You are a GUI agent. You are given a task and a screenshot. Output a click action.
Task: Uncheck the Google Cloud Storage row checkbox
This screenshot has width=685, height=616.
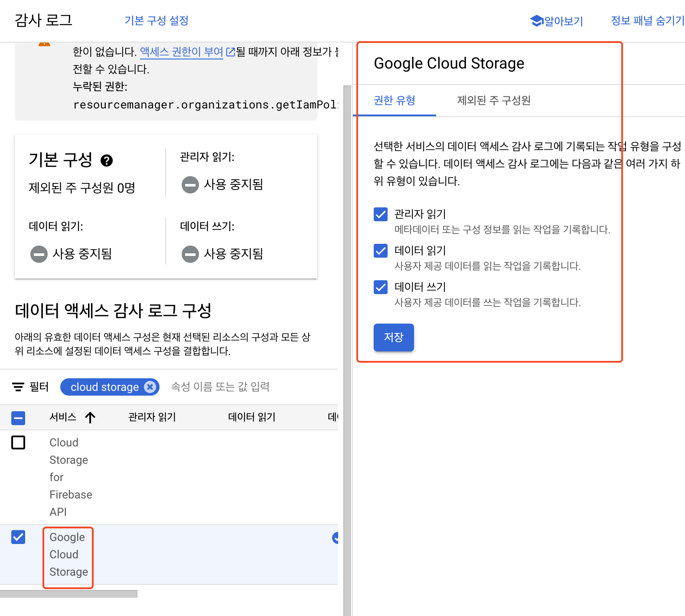[x=18, y=537]
